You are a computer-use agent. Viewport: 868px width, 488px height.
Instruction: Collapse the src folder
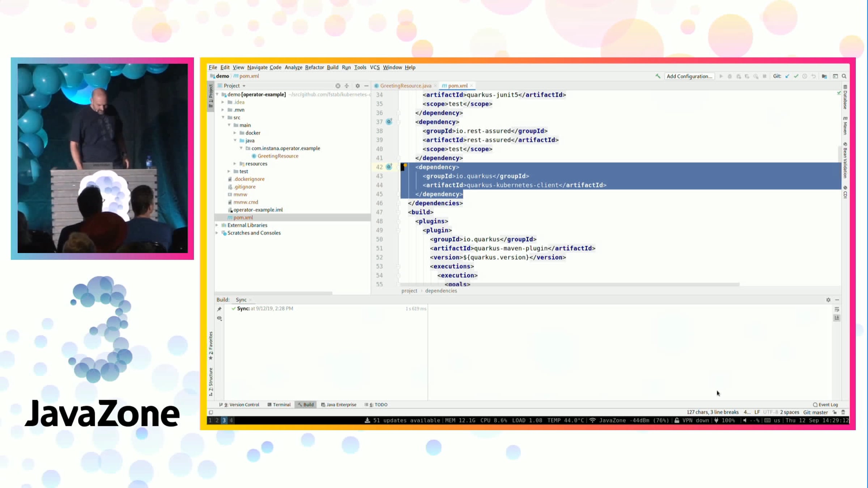[223, 117]
